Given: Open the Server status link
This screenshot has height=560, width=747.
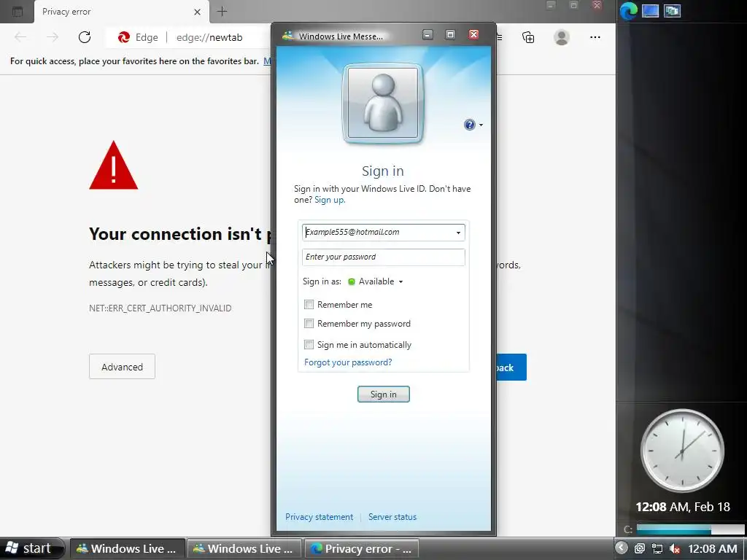Looking at the screenshot, I should (392, 517).
